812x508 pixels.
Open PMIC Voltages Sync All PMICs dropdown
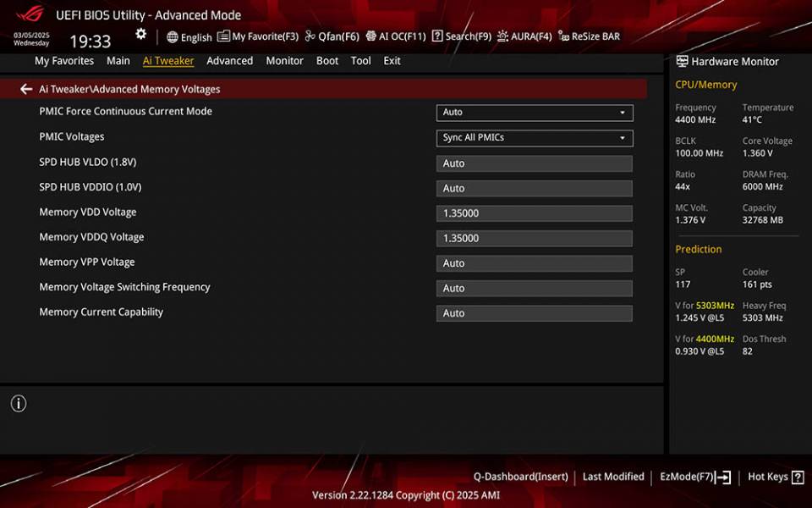pyautogui.click(x=535, y=138)
